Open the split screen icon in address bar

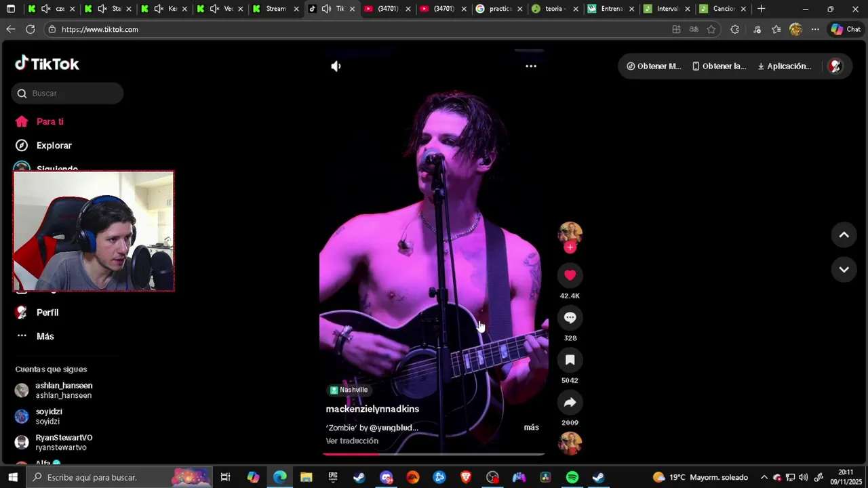coord(676,29)
